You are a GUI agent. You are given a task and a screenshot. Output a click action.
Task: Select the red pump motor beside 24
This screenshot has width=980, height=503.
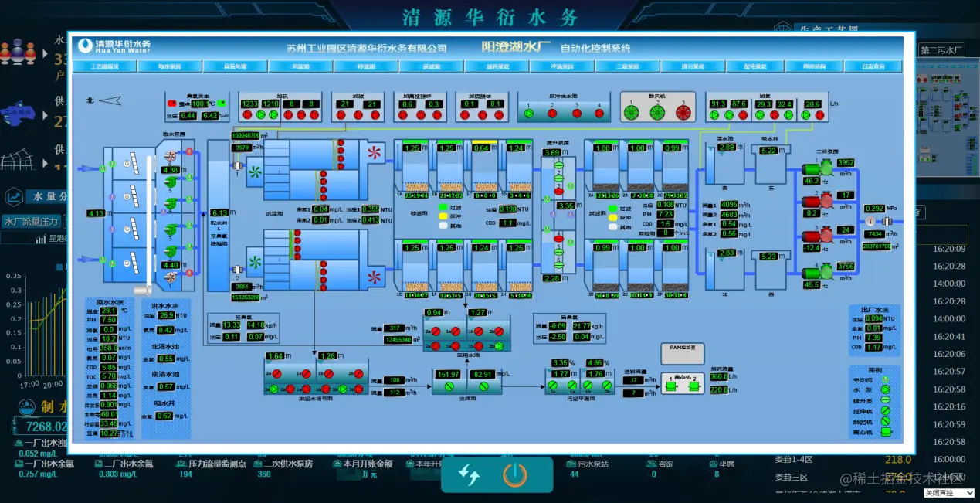[818, 235]
